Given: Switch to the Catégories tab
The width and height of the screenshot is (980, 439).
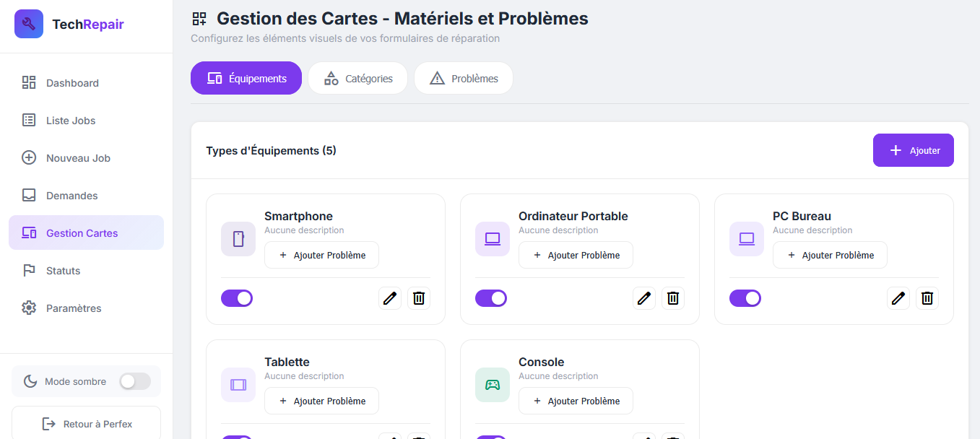Looking at the screenshot, I should click(357, 77).
